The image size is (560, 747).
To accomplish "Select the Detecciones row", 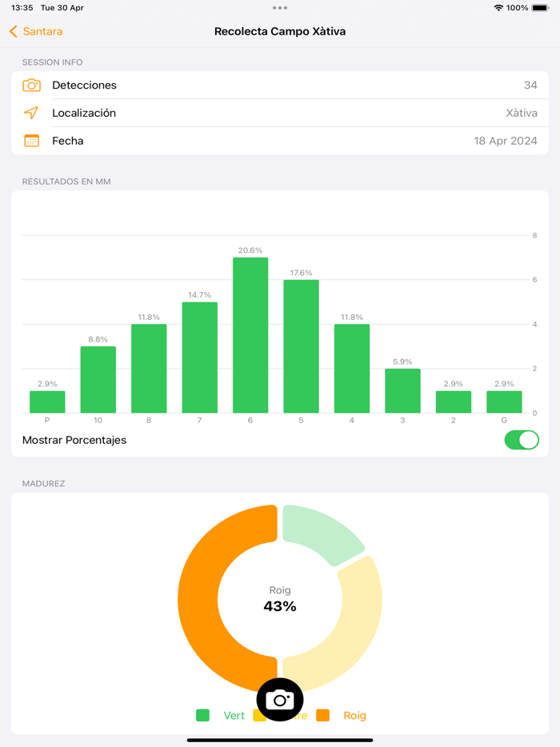I will point(280,86).
